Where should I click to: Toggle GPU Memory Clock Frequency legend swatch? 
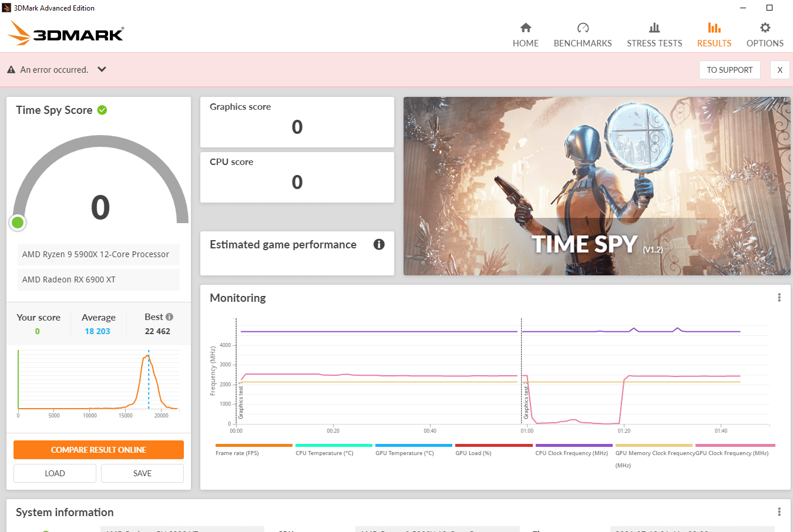[654, 445]
